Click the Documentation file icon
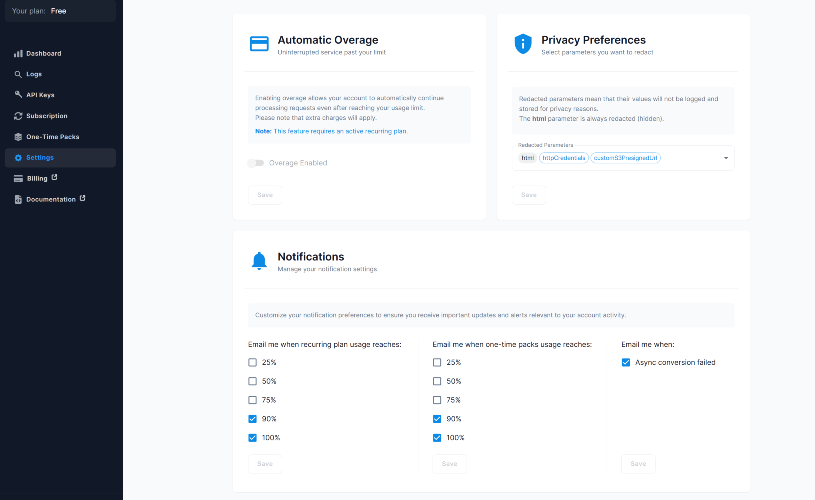 point(18,199)
